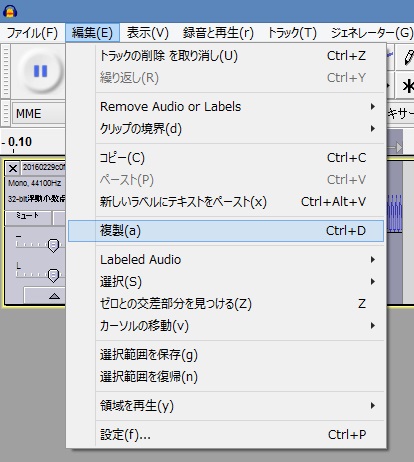Open the track name dropdown 20160229
Viewport: 414px width, 462px height.
(43, 168)
